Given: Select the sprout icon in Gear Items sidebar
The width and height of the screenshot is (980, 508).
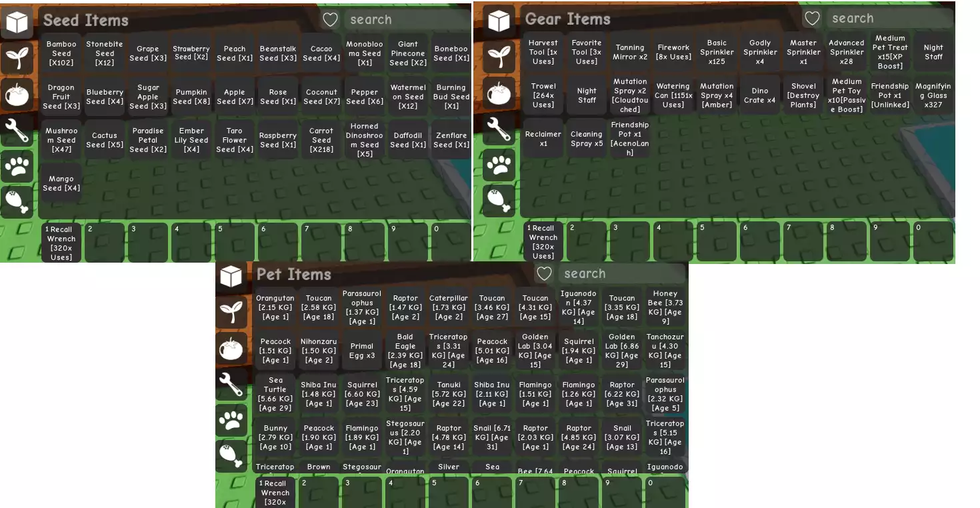Looking at the screenshot, I should click(499, 56).
